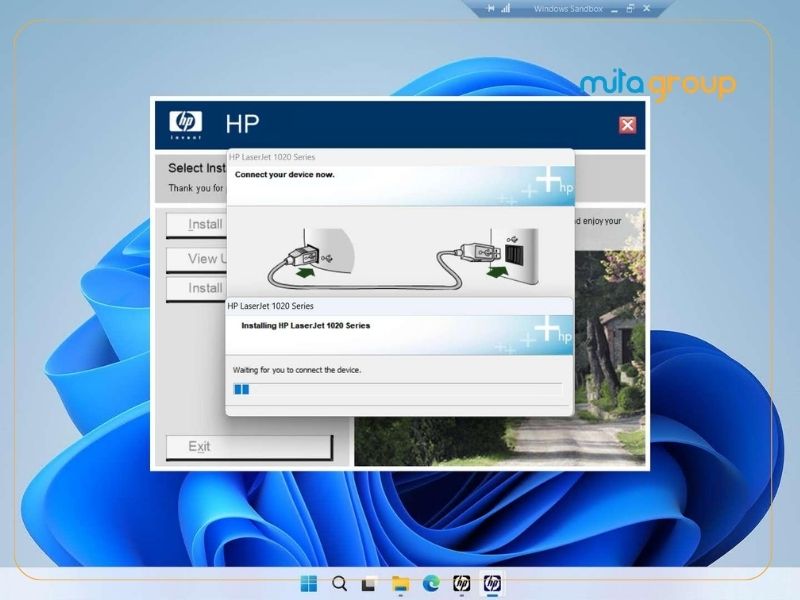Click the Exit button in the HP installer
Screen dimensions: 800x600
[x=249, y=447]
